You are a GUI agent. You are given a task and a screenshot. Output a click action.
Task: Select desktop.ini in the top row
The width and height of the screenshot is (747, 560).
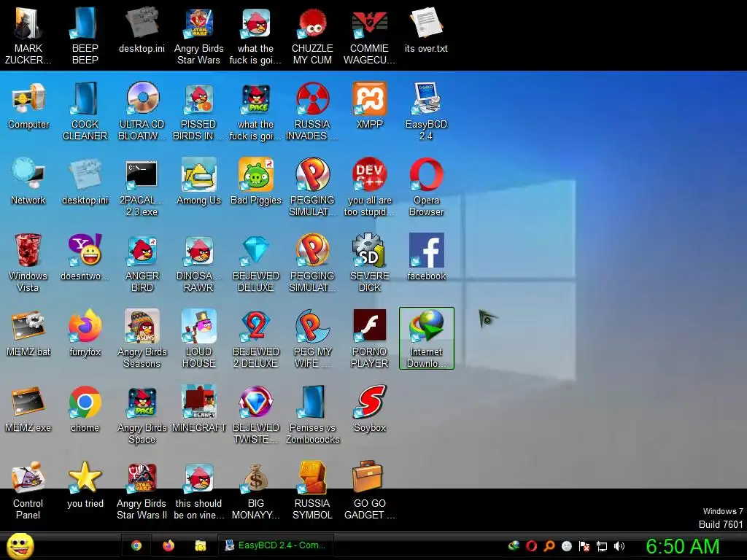point(142,29)
